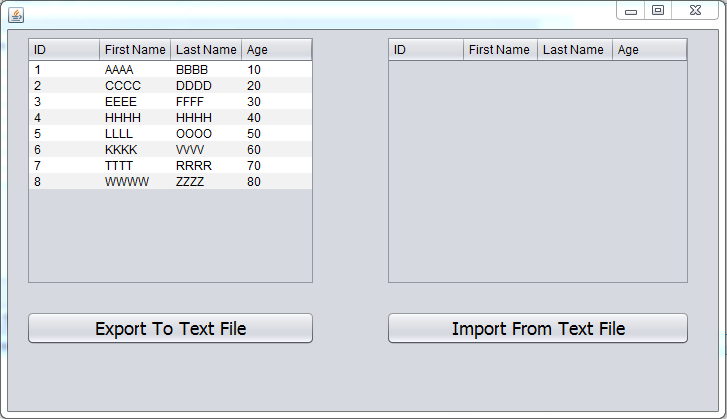Click Age column header in left table
This screenshot has width=727, height=419.
point(277,50)
